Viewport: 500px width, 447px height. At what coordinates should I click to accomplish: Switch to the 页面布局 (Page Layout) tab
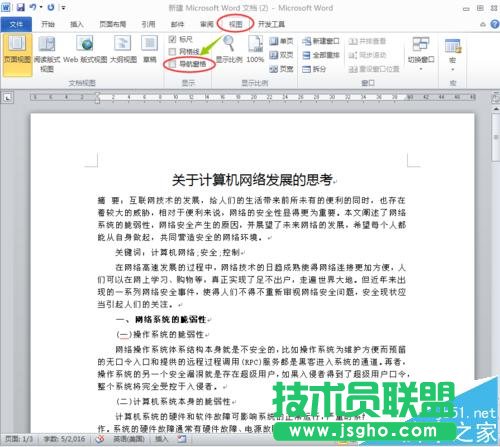pyautogui.click(x=113, y=24)
